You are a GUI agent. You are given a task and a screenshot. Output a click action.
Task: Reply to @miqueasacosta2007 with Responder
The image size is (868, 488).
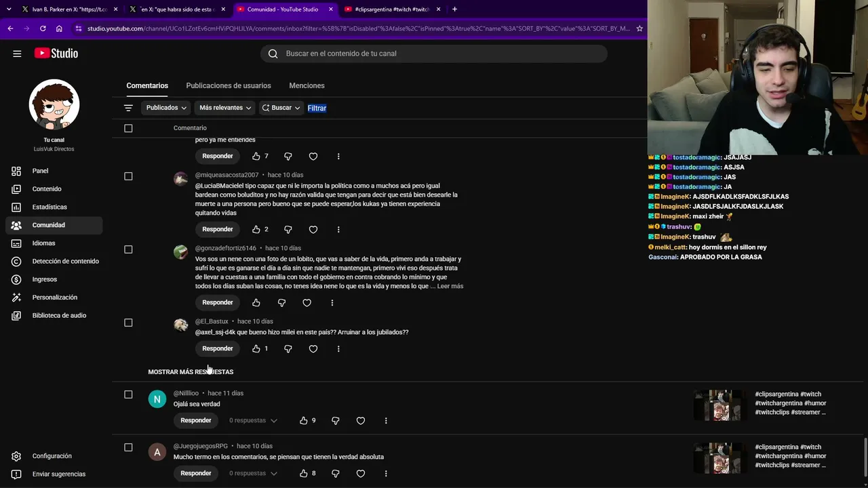[218, 229]
